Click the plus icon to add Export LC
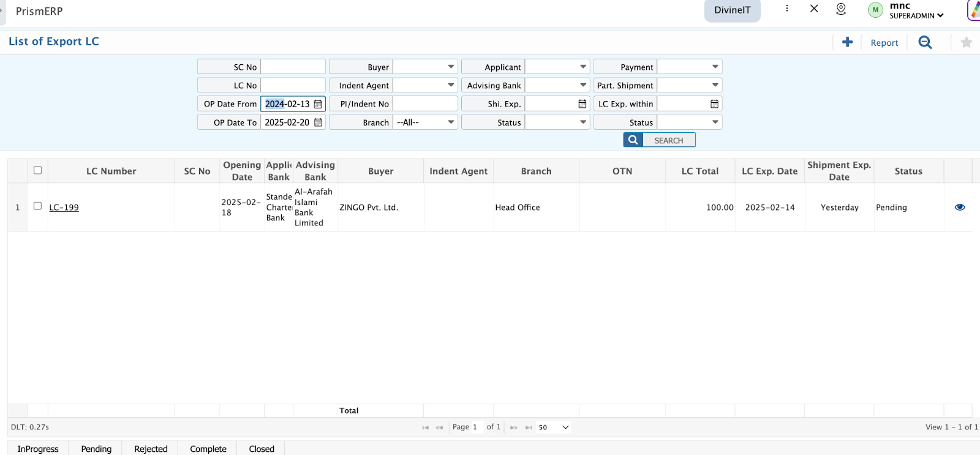The width and height of the screenshot is (980, 455). click(x=847, y=42)
